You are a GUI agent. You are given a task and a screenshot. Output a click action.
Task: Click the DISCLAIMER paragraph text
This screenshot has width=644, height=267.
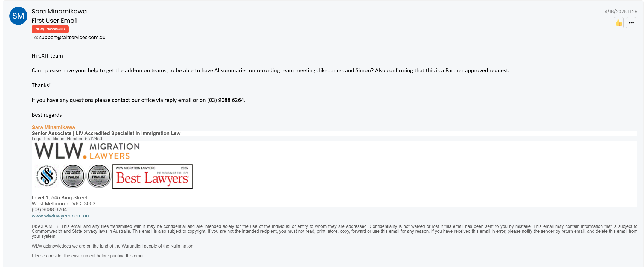pos(334,231)
